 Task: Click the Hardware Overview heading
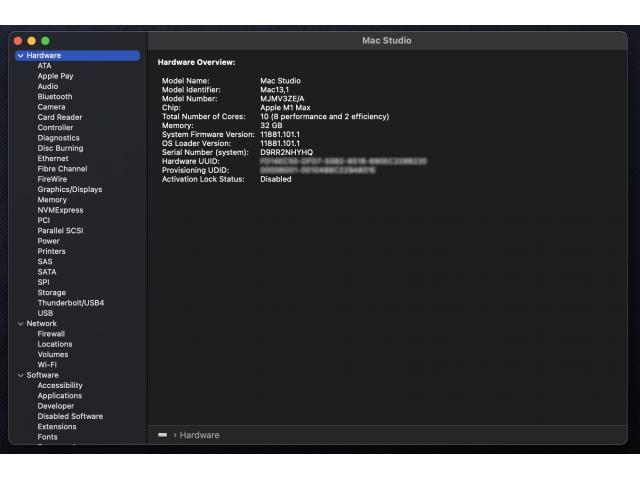pos(196,62)
